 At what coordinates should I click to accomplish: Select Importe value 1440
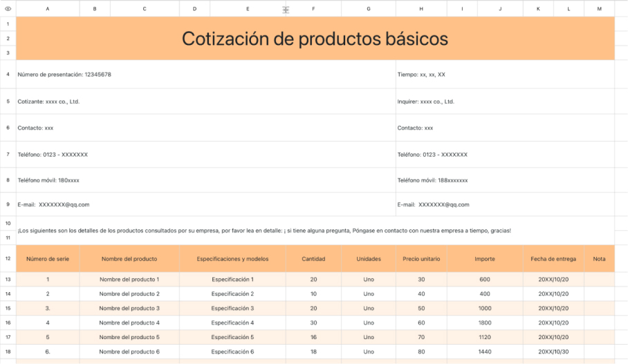click(485, 352)
